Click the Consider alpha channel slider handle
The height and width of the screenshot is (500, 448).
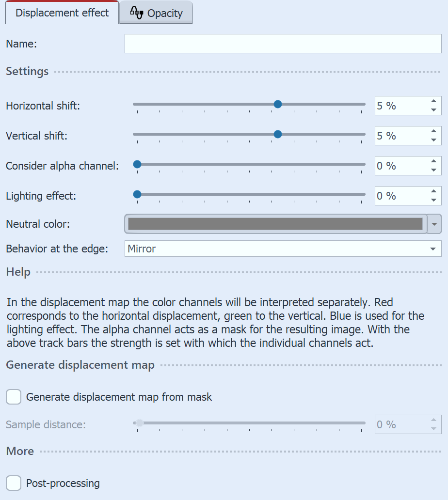pyautogui.click(x=137, y=164)
